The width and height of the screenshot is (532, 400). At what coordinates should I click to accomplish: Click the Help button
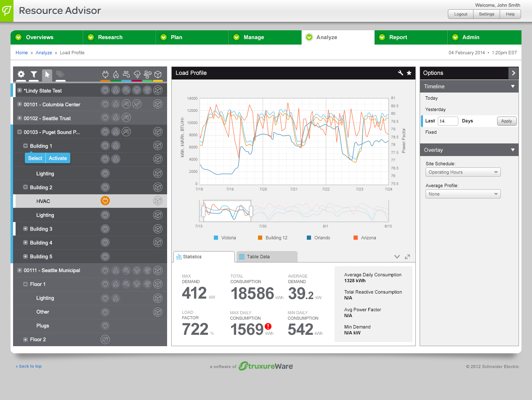point(510,14)
